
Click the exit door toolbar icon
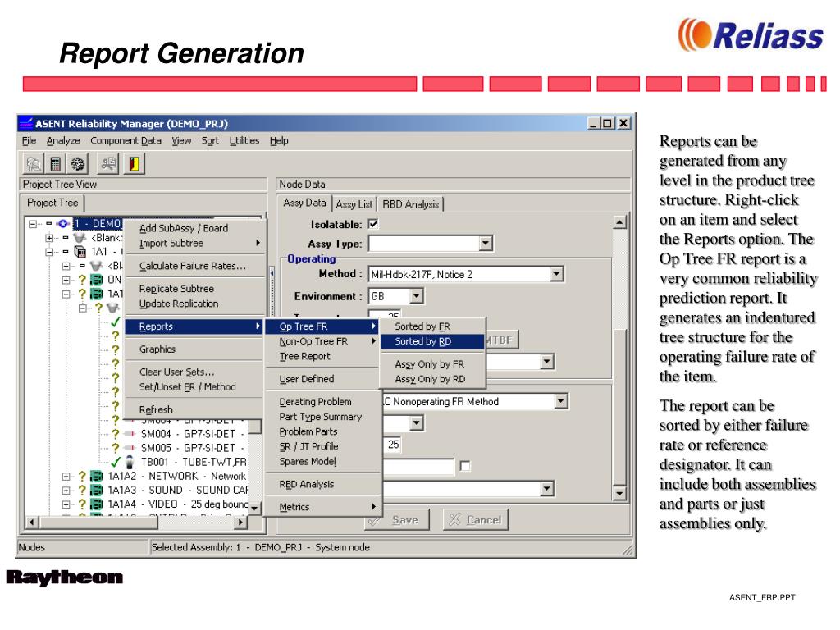(x=134, y=163)
